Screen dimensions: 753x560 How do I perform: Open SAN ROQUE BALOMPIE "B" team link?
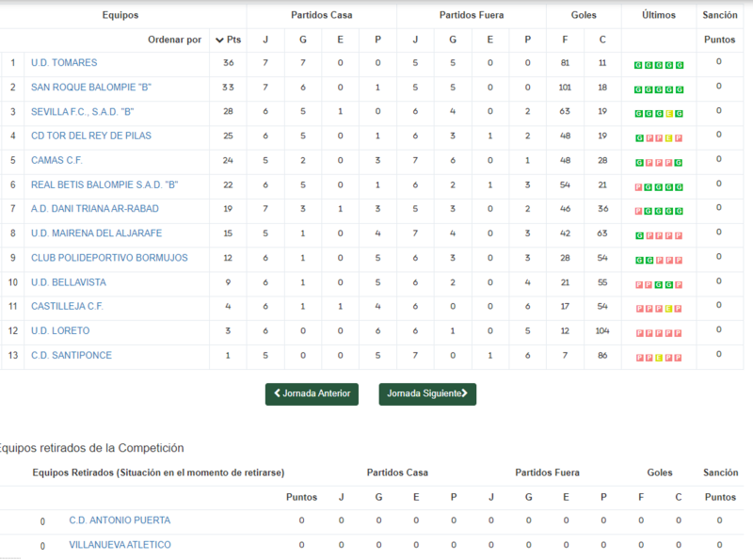91,88
